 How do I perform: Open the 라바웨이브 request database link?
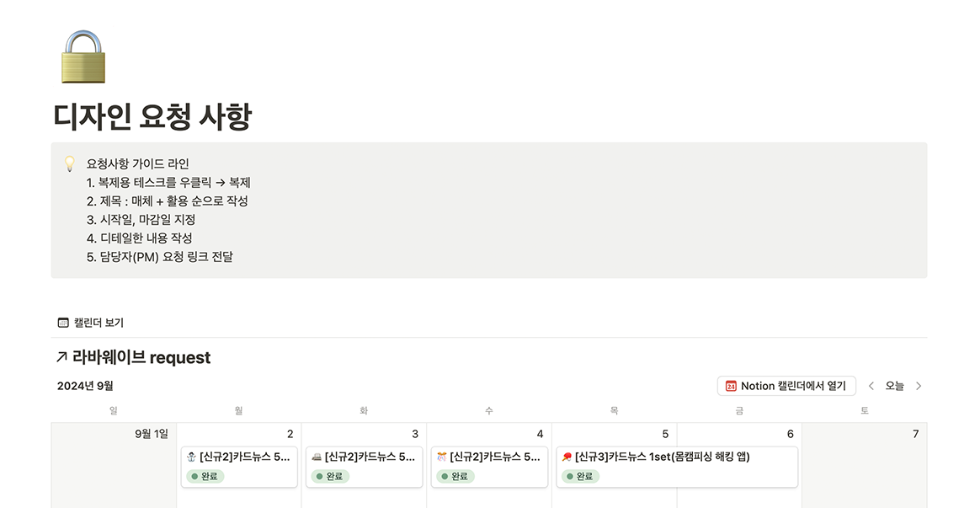(x=141, y=358)
